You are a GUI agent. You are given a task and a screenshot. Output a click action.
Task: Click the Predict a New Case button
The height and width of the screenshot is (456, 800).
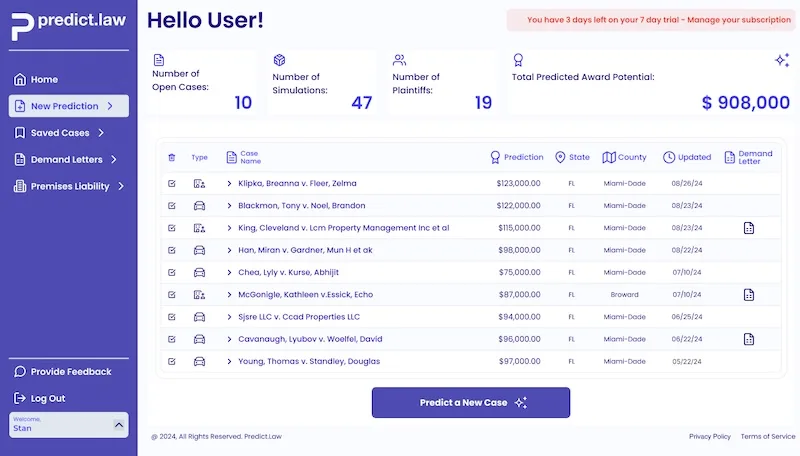[471, 403]
